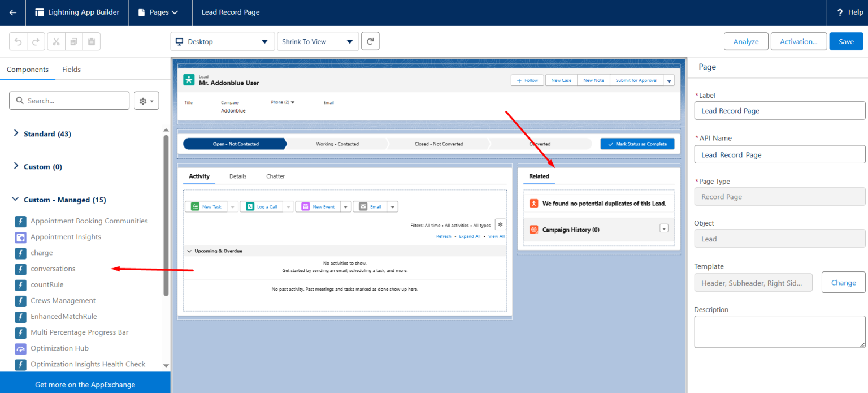This screenshot has width=868, height=393.
Task: Switch to the Fields tab
Action: point(71,69)
